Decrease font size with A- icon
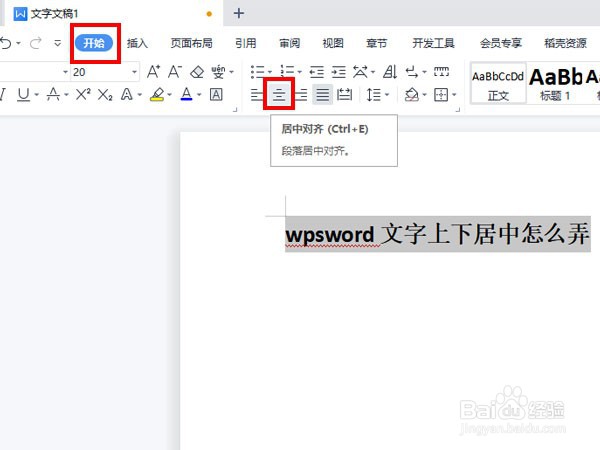Viewport: 600px width, 450px height. 175,72
